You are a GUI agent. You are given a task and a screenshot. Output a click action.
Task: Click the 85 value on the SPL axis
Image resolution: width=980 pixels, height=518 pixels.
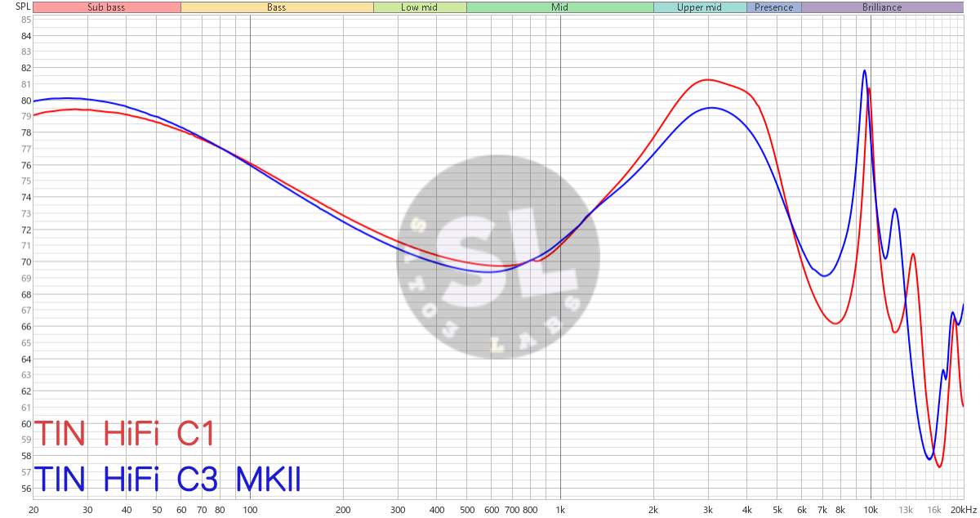(x=26, y=20)
